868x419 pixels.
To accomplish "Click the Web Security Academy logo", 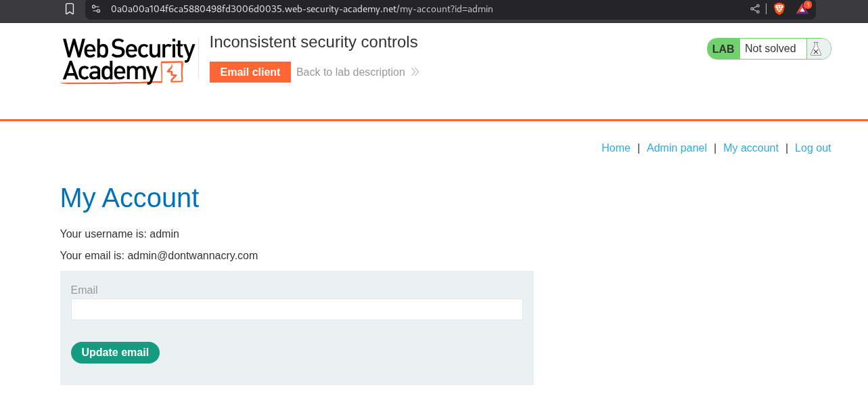I will tap(128, 60).
